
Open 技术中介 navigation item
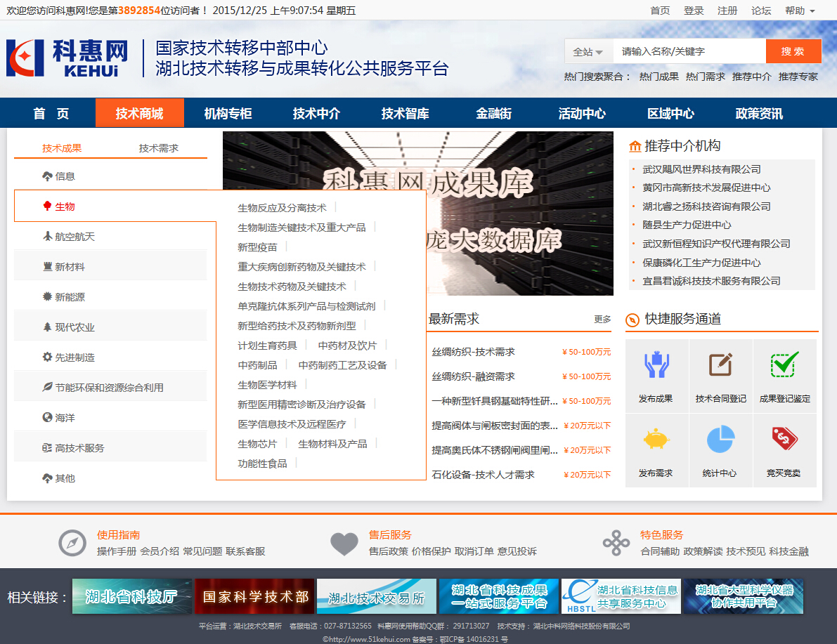pyautogui.click(x=316, y=113)
